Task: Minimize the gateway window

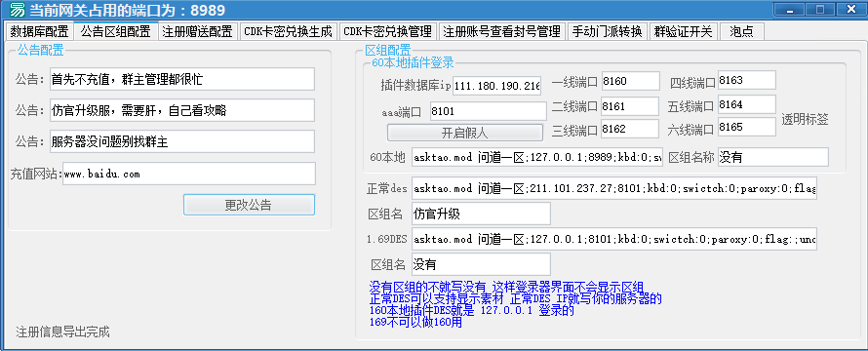Action: point(790,10)
